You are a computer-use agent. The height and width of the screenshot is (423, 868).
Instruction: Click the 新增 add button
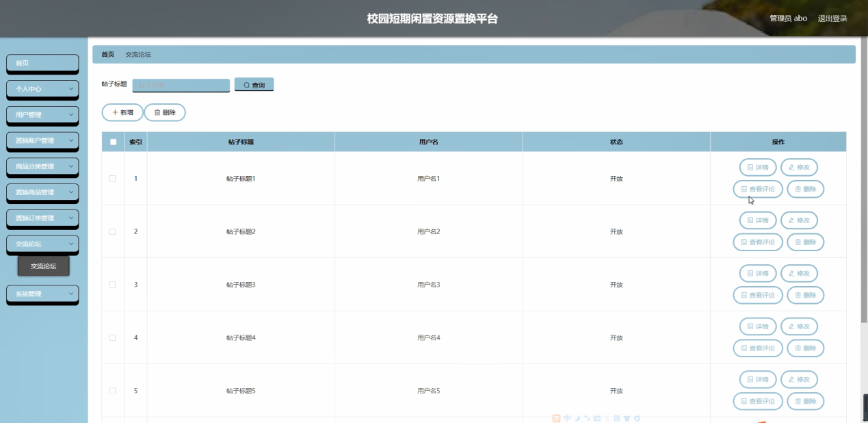click(x=122, y=112)
